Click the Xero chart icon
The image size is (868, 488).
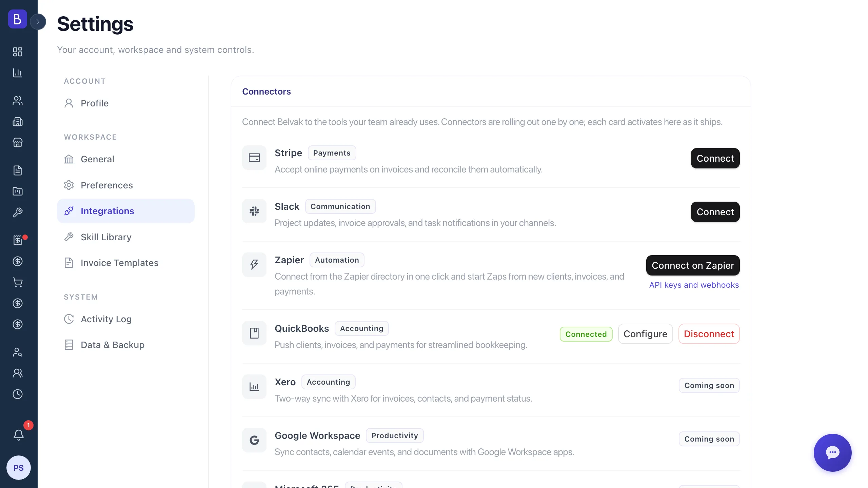254,387
